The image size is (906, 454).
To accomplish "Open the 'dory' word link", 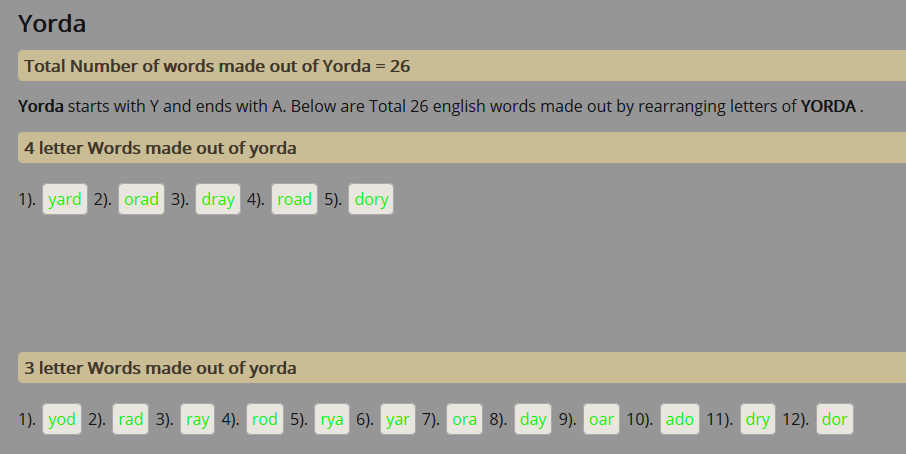I will click(371, 199).
